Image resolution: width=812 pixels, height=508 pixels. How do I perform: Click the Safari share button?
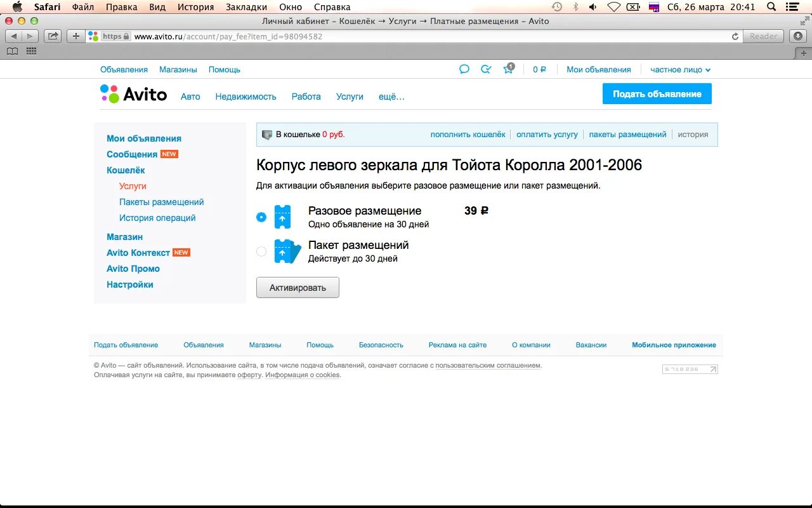point(53,36)
